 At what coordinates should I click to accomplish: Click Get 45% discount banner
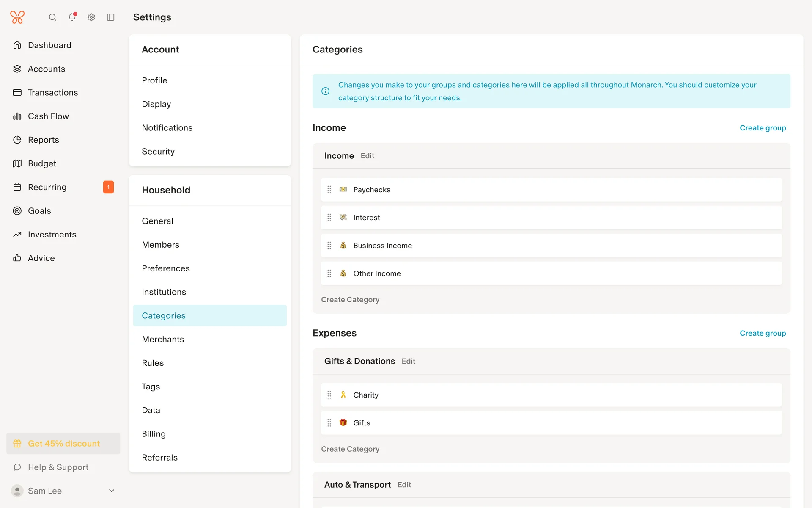pos(63,443)
